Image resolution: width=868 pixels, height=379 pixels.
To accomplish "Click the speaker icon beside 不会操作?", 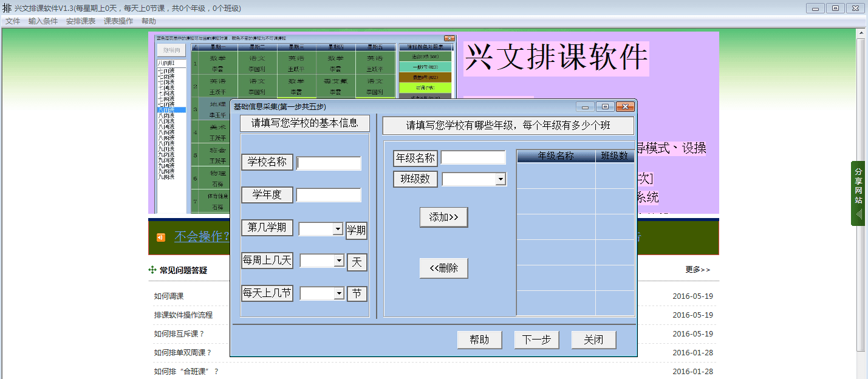I will pos(160,237).
